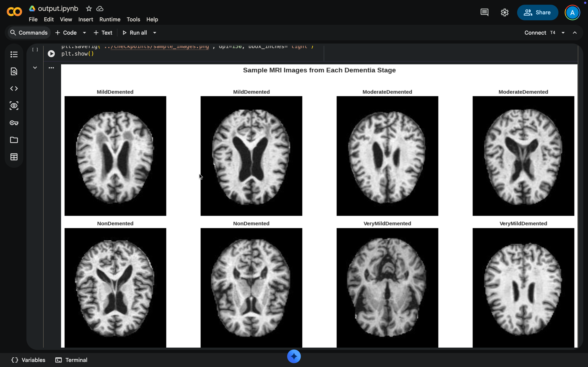588x367 pixels.
Task: Click the first MildDemented MRI image
Action: [x=115, y=156]
